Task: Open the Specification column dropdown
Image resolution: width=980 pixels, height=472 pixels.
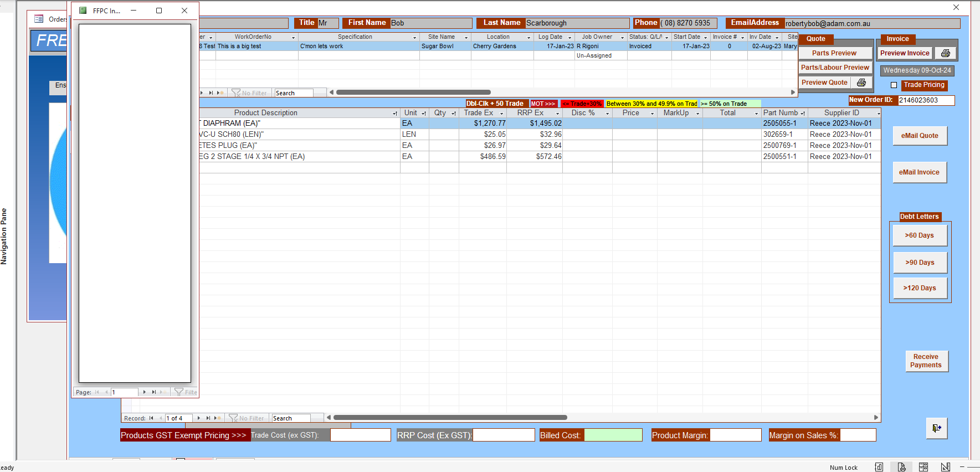Action: pyautogui.click(x=415, y=38)
